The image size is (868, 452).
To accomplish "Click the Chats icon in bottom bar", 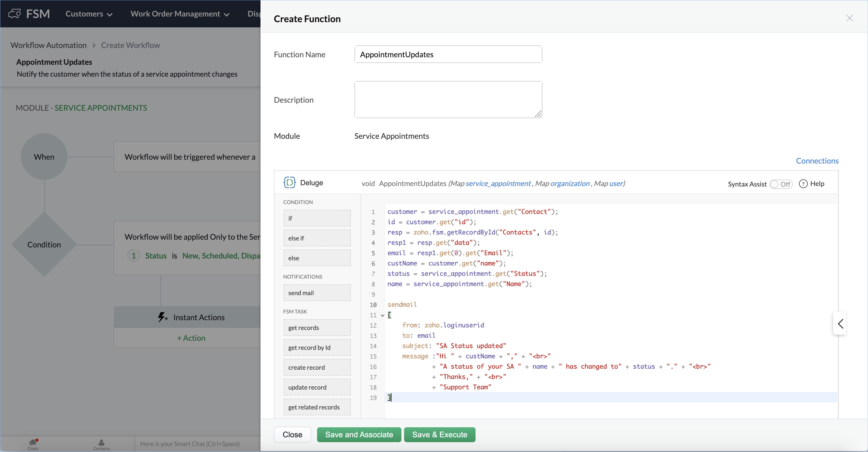I will (x=33, y=442).
